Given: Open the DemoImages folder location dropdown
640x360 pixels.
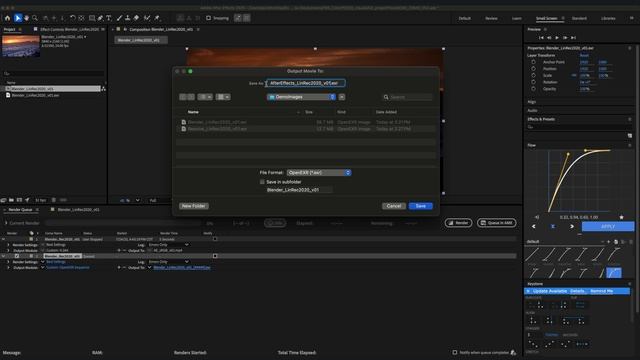Looking at the screenshot, I should 301,97.
